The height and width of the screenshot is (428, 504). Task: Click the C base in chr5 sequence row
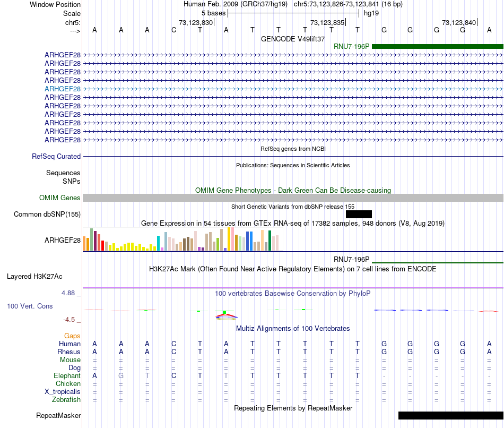(x=173, y=30)
